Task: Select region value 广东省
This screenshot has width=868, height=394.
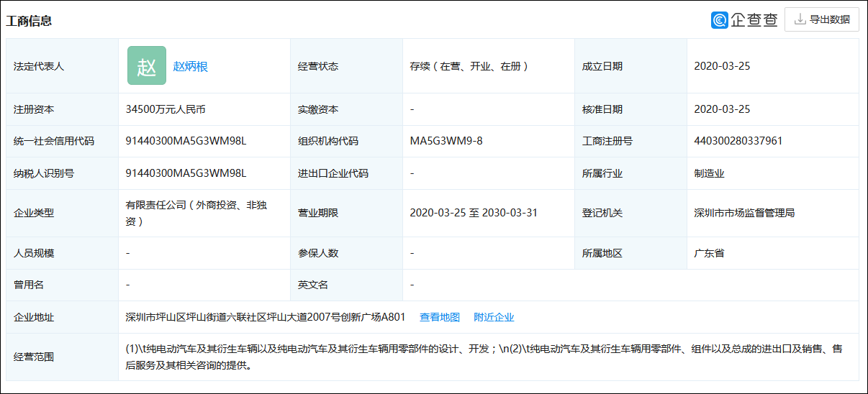Action: pyautogui.click(x=709, y=253)
